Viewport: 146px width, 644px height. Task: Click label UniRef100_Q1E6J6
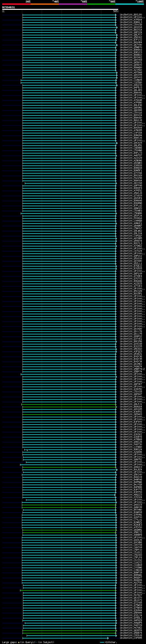[131, 540]
